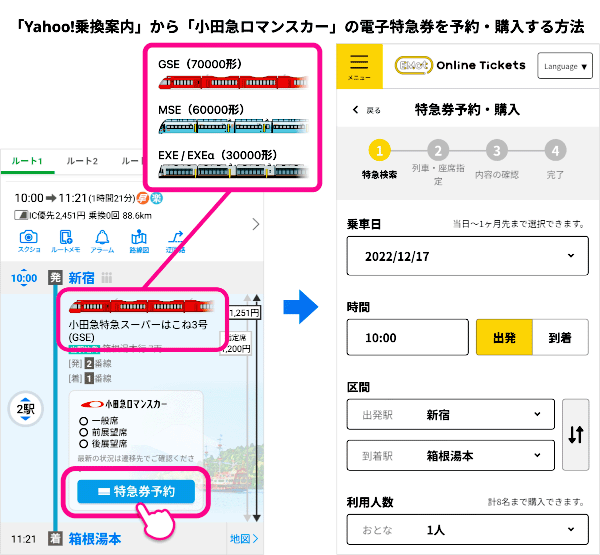Click the 楽 easy-route badge
Viewport: 600px width, 555px height.
click(x=156, y=198)
